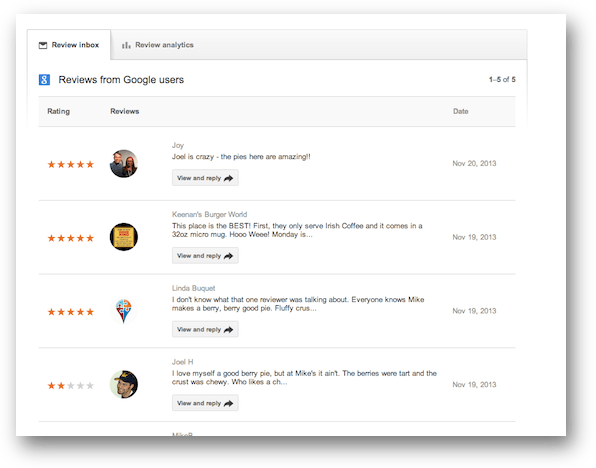The height and width of the screenshot is (468, 596).
Task: Click View and reply under Joy's review
Action: point(205,178)
